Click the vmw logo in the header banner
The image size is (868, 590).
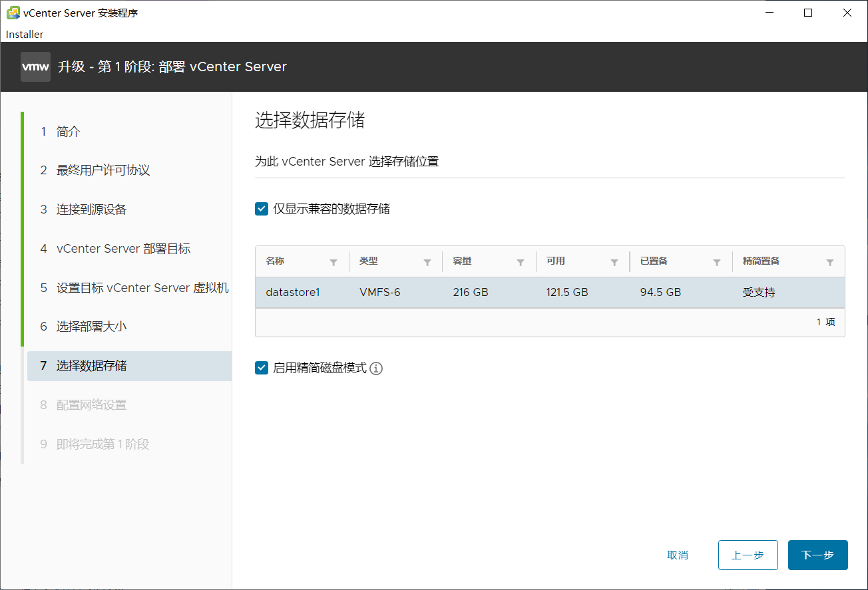[35, 67]
